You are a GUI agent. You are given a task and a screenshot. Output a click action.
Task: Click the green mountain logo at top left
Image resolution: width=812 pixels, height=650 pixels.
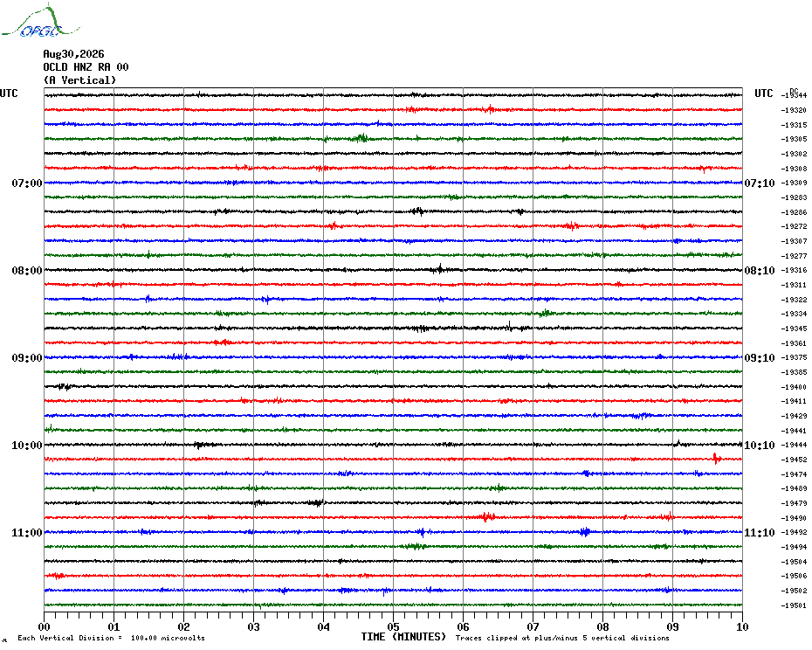pyautogui.click(x=40, y=21)
